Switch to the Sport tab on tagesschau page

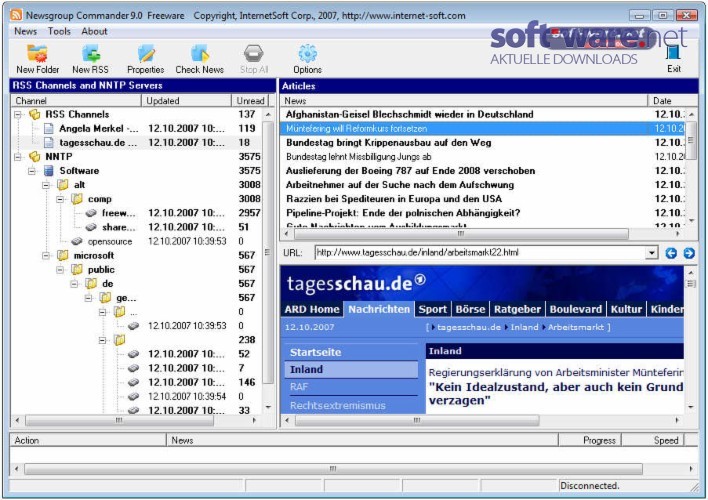tap(432, 309)
